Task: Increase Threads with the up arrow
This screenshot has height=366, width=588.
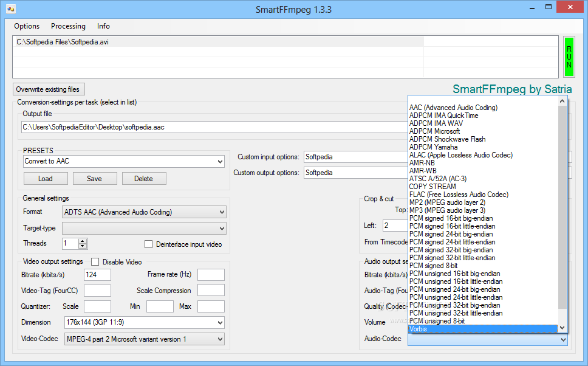Action: click(83, 241)
